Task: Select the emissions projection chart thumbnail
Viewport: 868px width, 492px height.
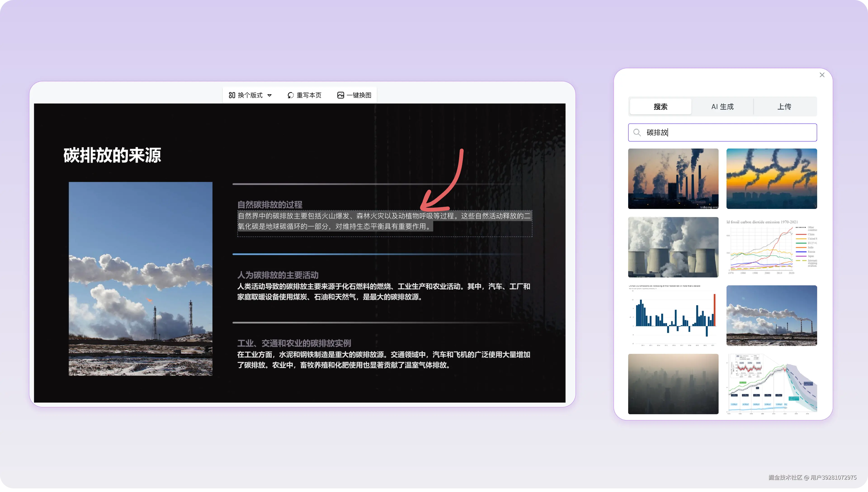Action: click(x=771, y=384)
